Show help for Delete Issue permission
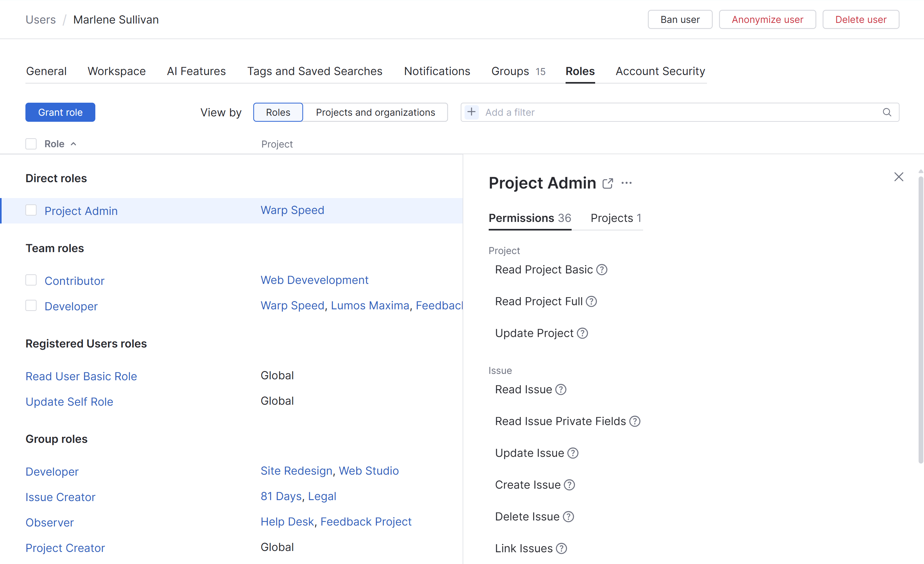The width and height of the screenshot is (924, 564). click(568, 517)
